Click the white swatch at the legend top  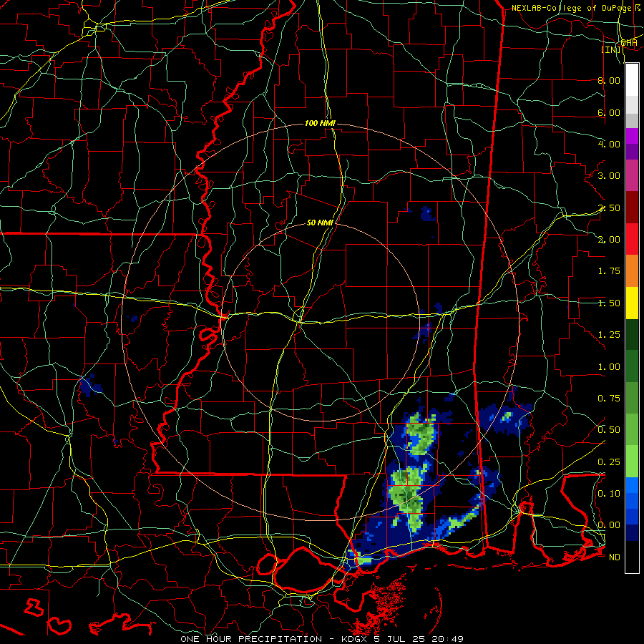632,80
